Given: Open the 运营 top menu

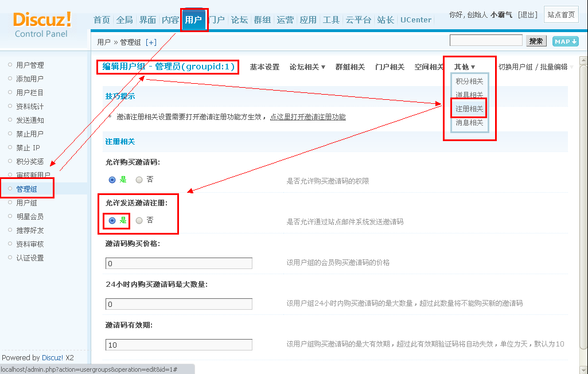Looking at the screenshot, I should tap(285, 20).
